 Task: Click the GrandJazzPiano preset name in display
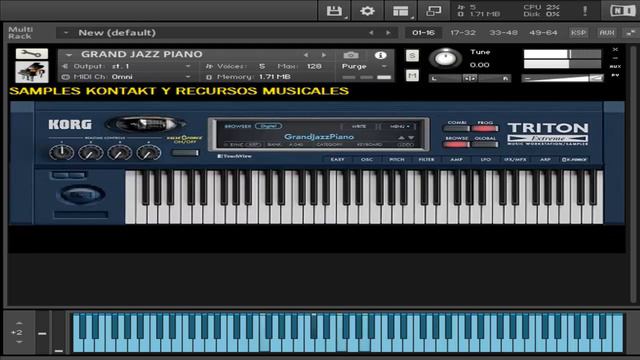[x=319, y=137]
